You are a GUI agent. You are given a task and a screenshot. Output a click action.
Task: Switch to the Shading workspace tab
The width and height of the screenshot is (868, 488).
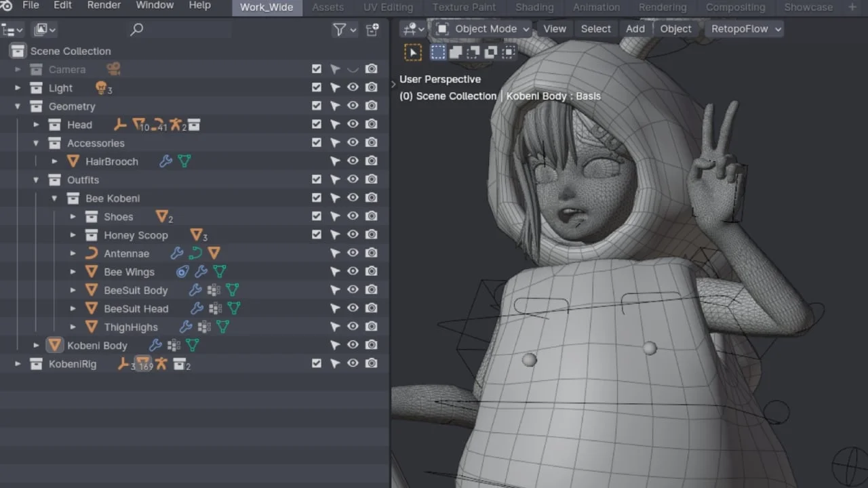point(534,7)
